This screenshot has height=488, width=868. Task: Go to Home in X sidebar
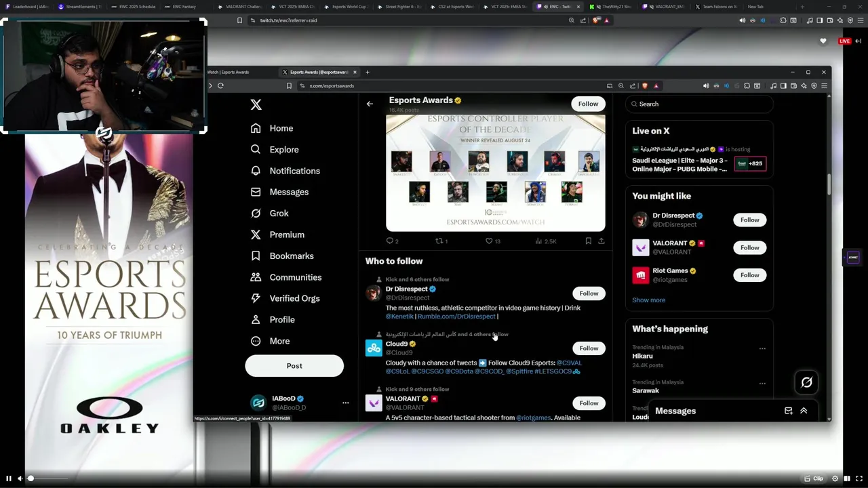tap(272, 128)
